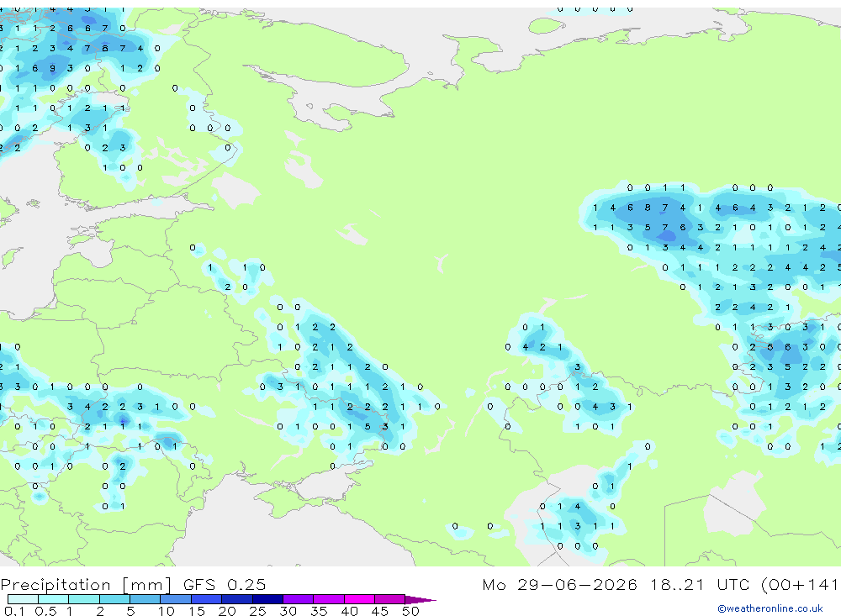Click the 10–15 mm legend color swatch
The image size is (841, 616).
tap(176, 599)
